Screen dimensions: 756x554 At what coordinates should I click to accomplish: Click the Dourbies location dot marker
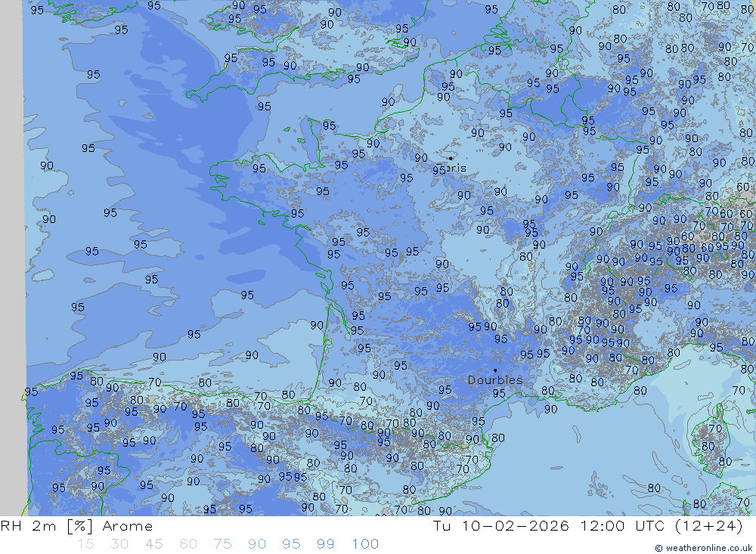[x=495, y=370]
